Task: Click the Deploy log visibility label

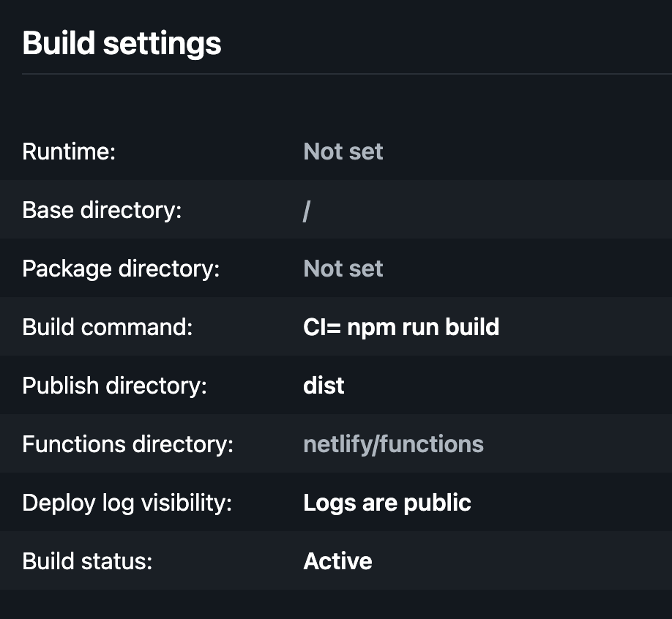Action: 126,502
